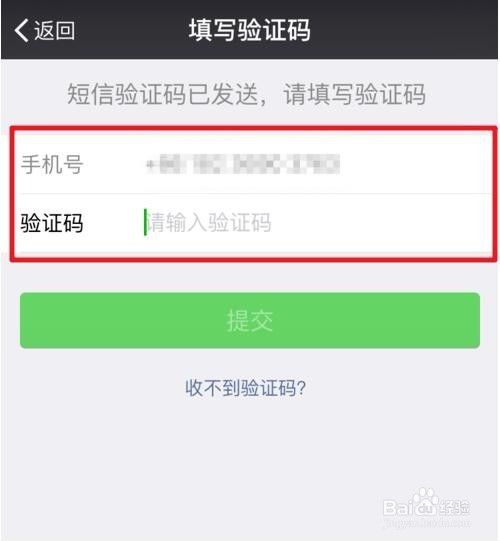Viewport: 500px width, 541px height.
Task: Click the 返回 back label
Action: point(54,30)
